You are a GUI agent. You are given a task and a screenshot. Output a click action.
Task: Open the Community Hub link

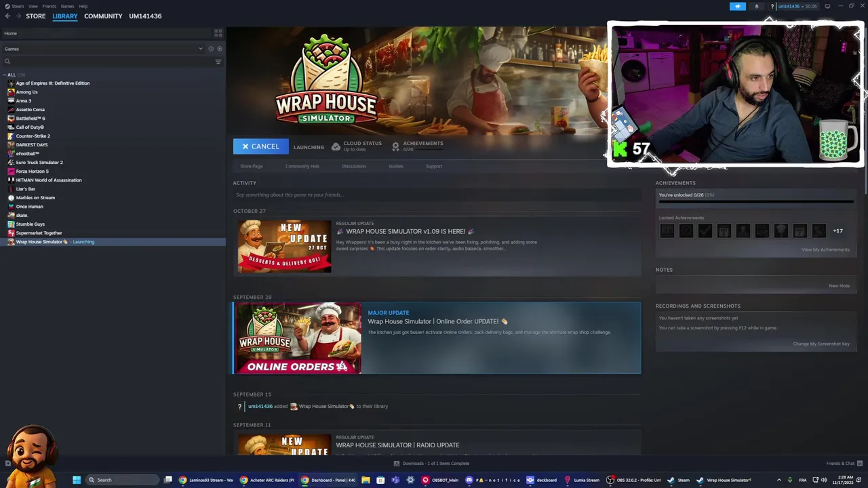point(302,166)
